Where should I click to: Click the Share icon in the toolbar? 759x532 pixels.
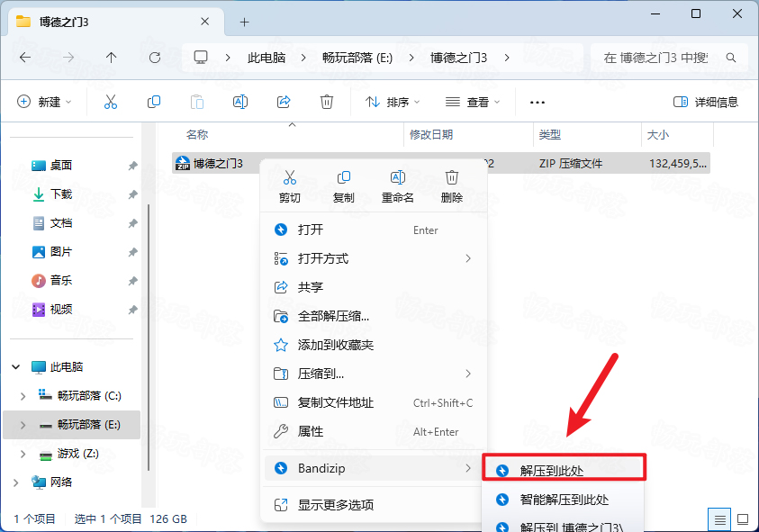click(x=284, y=102)
